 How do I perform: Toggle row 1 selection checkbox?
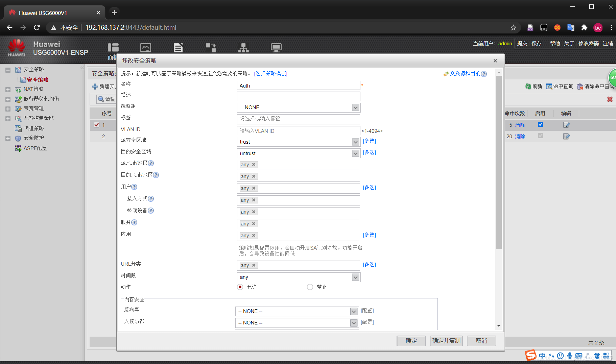pyautogui.click(x=97, y=125)
